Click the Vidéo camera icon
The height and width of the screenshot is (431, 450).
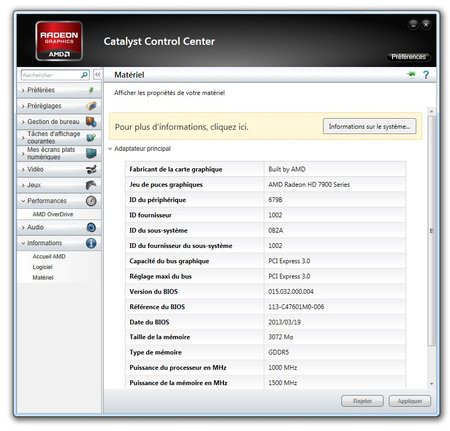pyautogui.click(x=91, y=169)
